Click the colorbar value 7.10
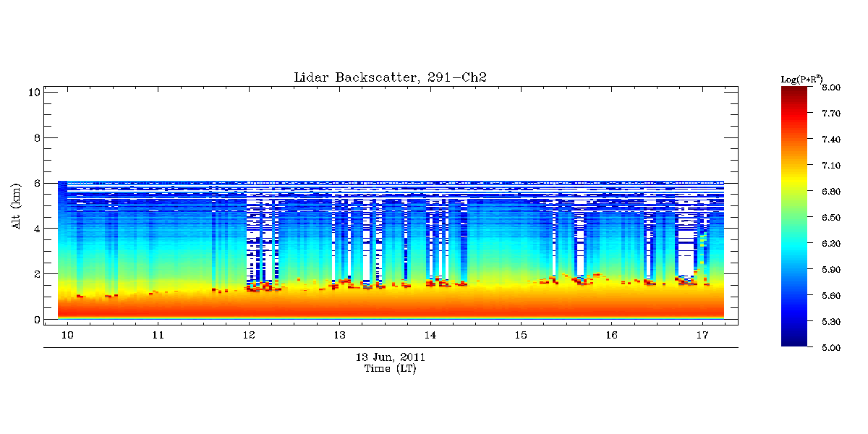 coord(831,166)
